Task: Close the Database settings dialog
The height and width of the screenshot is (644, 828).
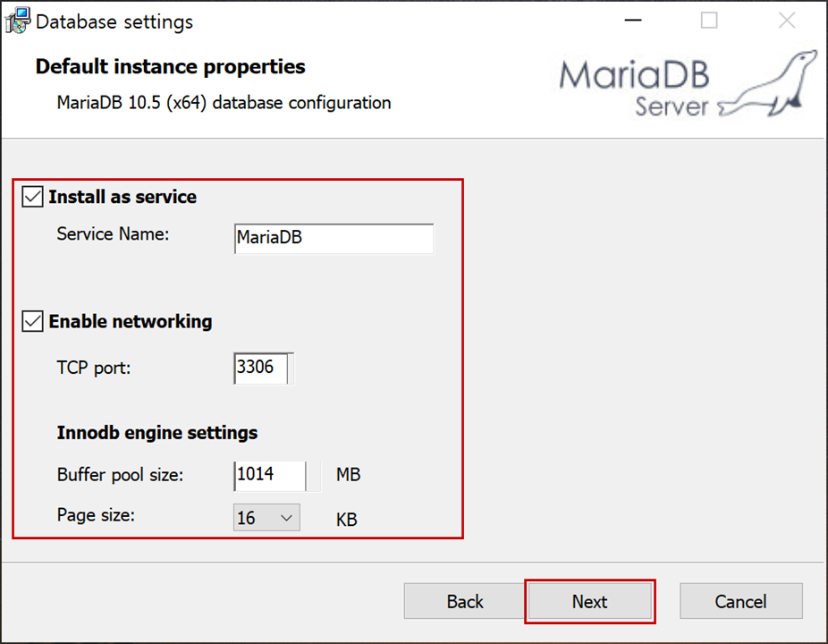Action: pyautogui.click(x=787, y=21)
